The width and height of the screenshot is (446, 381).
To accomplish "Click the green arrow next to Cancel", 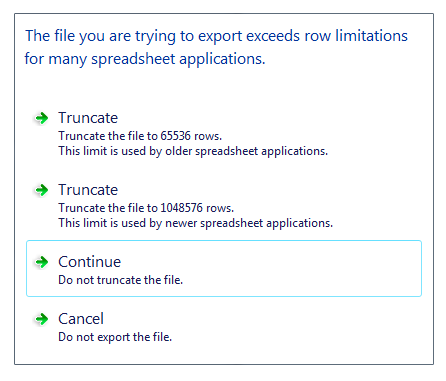I will (x=42, y=319).
